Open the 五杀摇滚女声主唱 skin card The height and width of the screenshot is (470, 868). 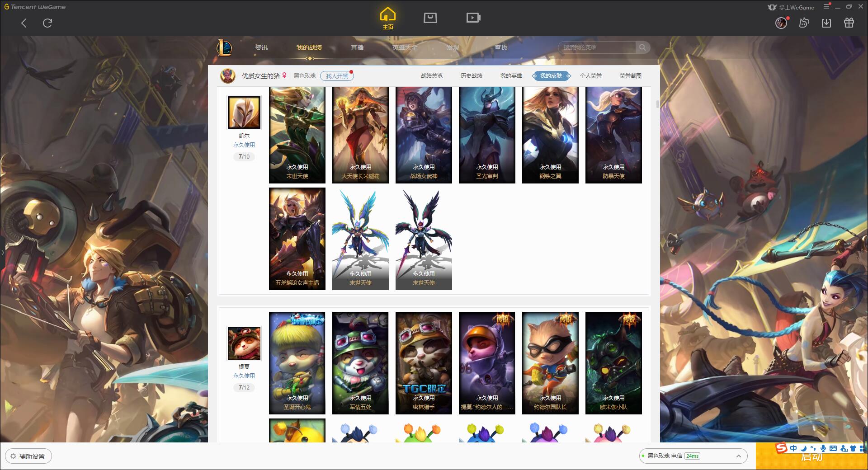coord(297,239)
